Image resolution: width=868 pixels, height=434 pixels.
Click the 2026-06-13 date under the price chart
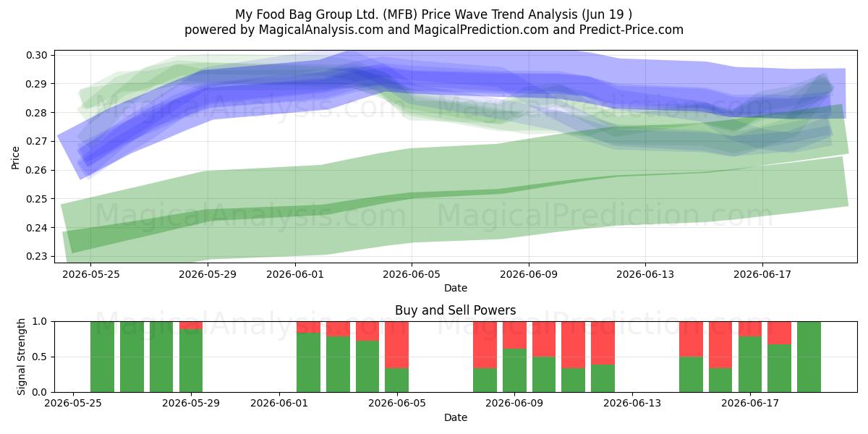[x=645, y=274]
